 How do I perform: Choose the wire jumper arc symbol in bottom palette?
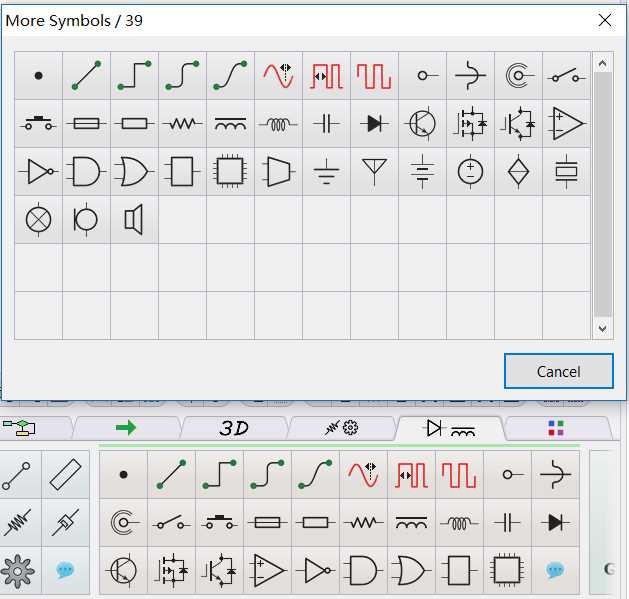point(556,475)
